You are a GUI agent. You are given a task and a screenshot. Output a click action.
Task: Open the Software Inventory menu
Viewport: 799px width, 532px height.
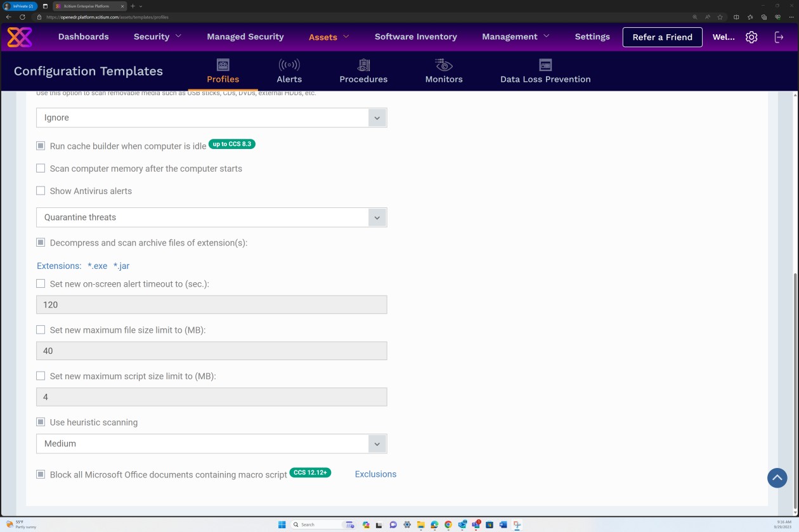click(x=415, y=37)
